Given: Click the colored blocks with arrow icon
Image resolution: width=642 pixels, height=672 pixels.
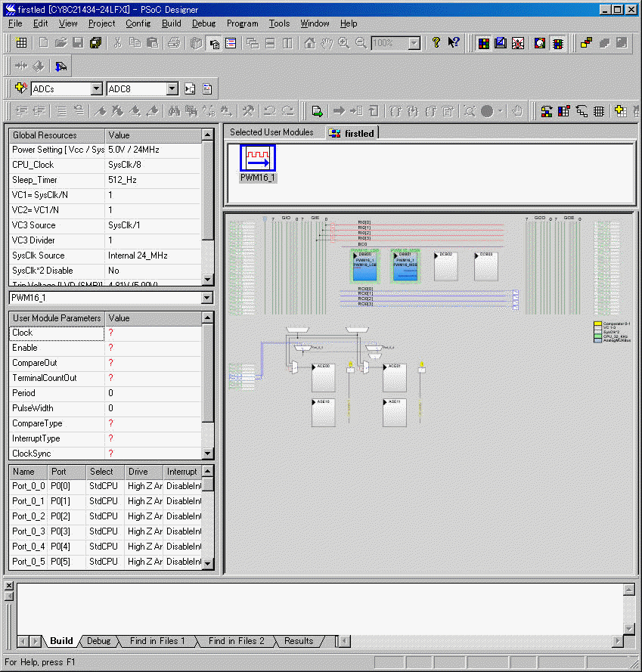Looking at the screenshot, I should point(547,111).
